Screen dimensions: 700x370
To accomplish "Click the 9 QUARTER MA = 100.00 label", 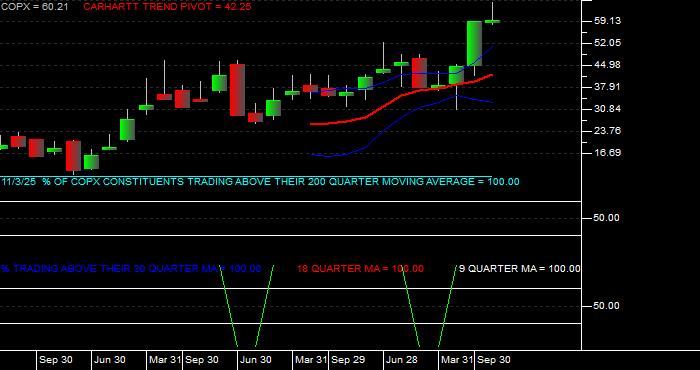I will click(x=520, y=269).
